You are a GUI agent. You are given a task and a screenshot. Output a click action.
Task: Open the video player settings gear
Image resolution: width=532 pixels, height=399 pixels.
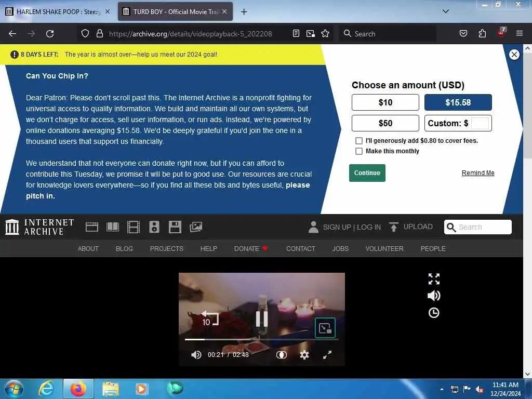[304, 355]
